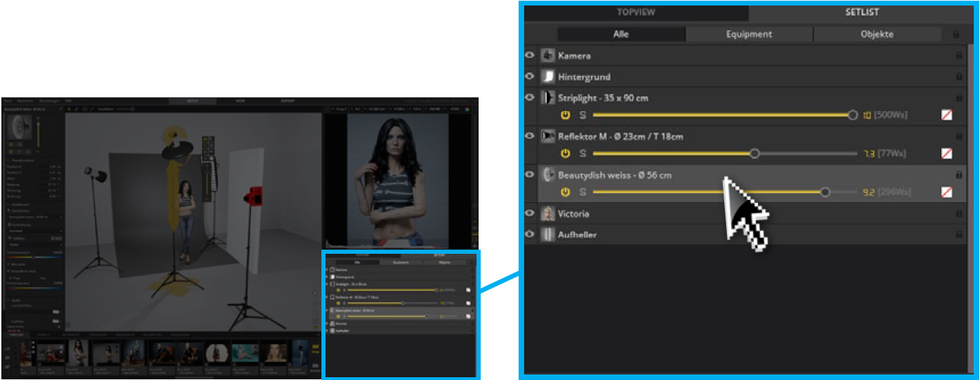Toggle visibility of Aufheller
The height and width of the screenshot is (380, 980).
tap(530, 235)
